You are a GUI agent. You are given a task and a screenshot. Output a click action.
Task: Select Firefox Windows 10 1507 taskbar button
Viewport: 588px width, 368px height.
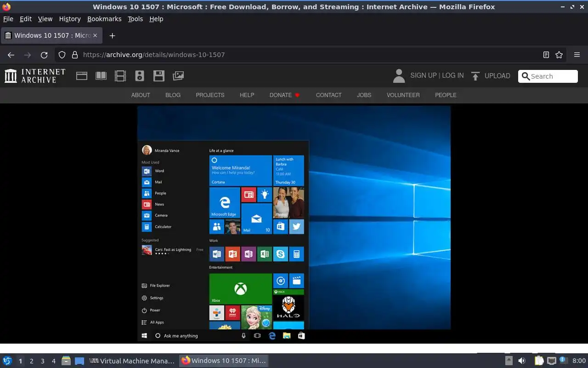(223, 361)
